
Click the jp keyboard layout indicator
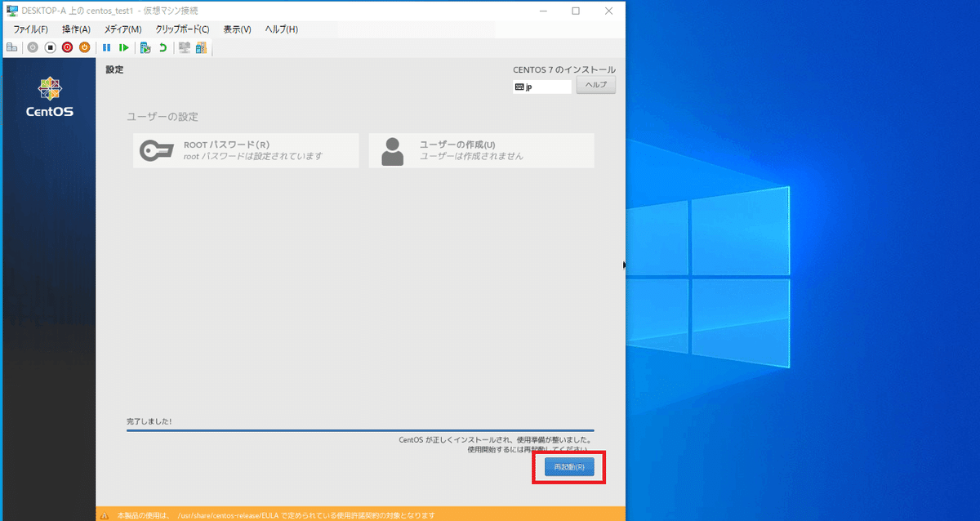point(542,87)
